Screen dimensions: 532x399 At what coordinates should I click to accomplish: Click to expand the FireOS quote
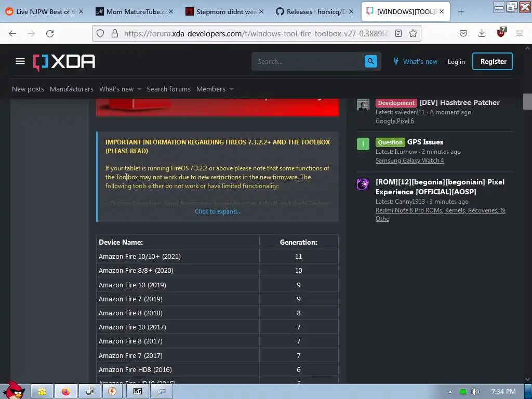218,211
